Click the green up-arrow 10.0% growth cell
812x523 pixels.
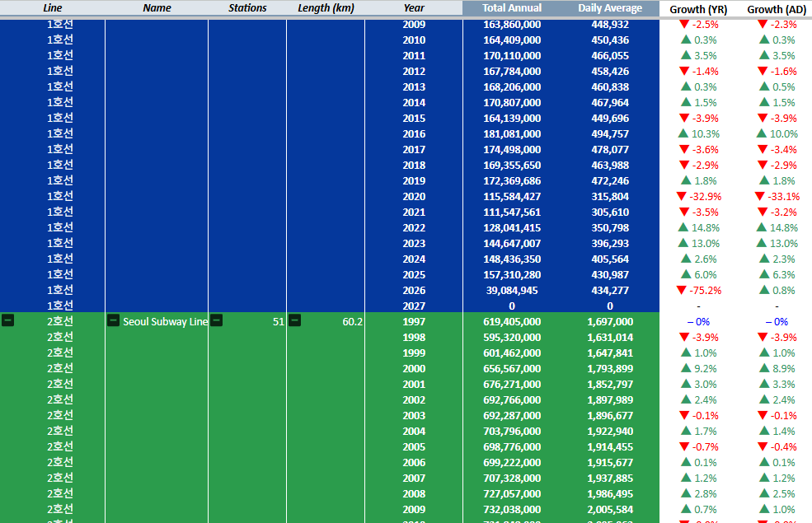tap(777, 134)
